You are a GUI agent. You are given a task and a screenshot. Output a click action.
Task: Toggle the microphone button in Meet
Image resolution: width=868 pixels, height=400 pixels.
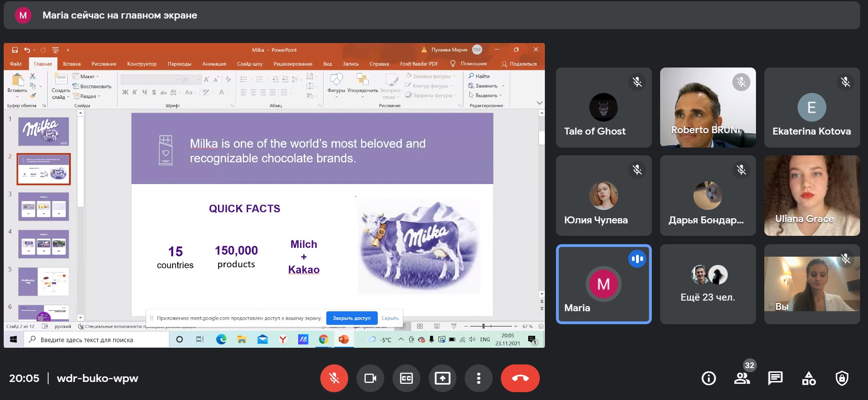point(334,378)
